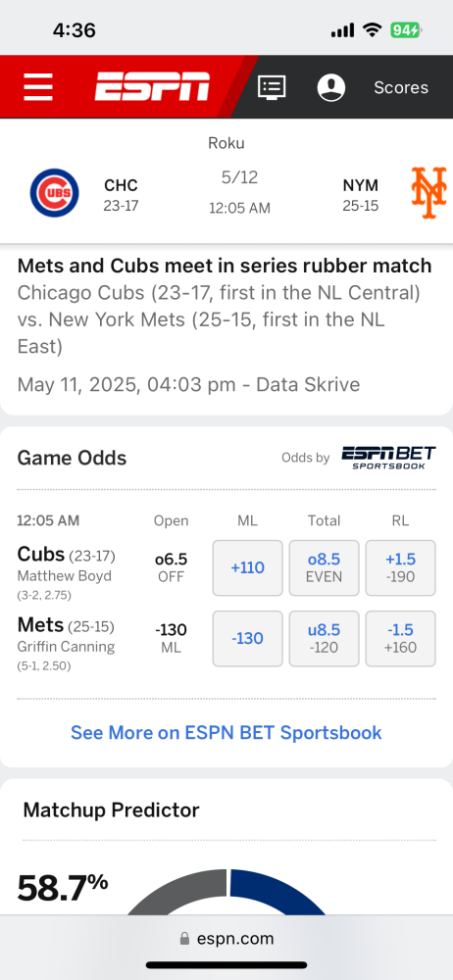Select Cubs moneyline +110
The image size is (453, 980).
[x=248, y=567]
